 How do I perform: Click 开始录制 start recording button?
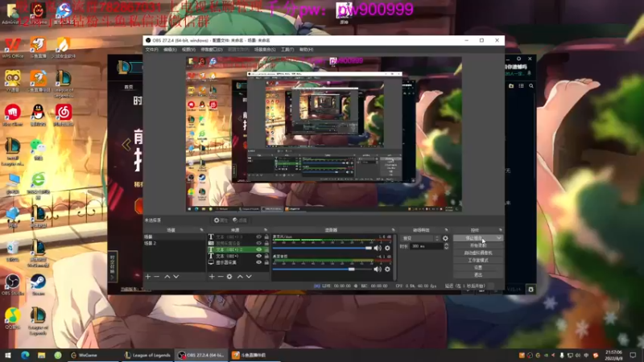click(x=478, y=245)
